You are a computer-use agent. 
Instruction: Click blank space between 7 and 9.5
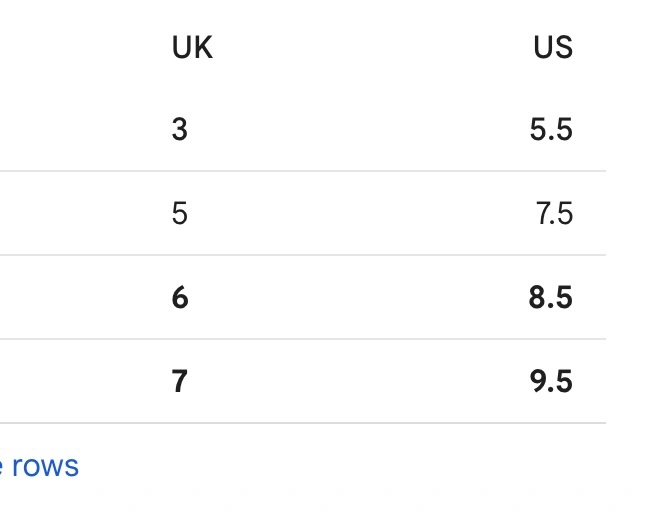click(x=359, y=381)
